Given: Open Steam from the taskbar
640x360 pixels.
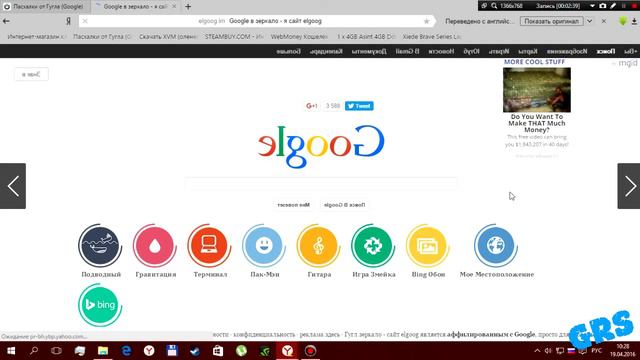Looking at the screenshot, I should pyautogui.click(x=195, y=351).
